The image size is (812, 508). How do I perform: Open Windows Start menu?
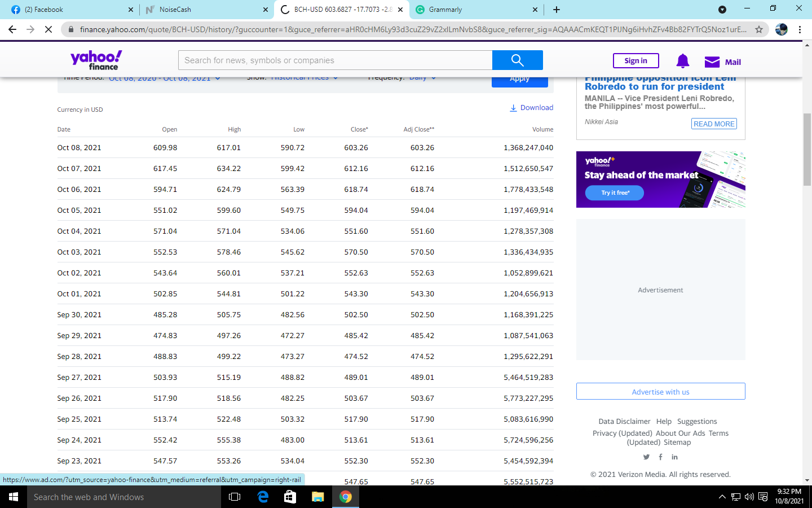[x=14, y=497]
